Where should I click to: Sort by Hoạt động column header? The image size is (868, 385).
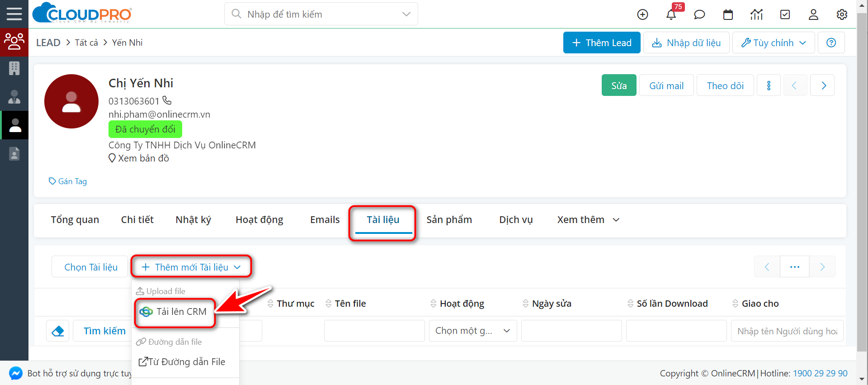pos(458,304)
